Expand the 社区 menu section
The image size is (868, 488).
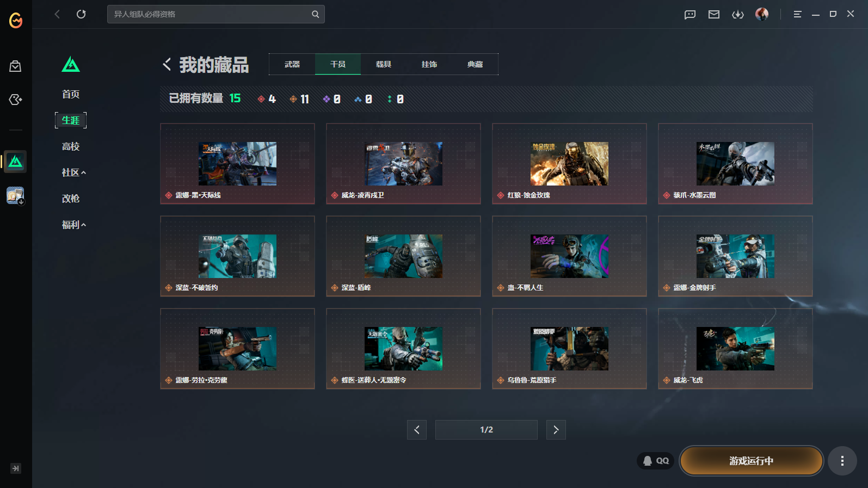click(74, 172)
